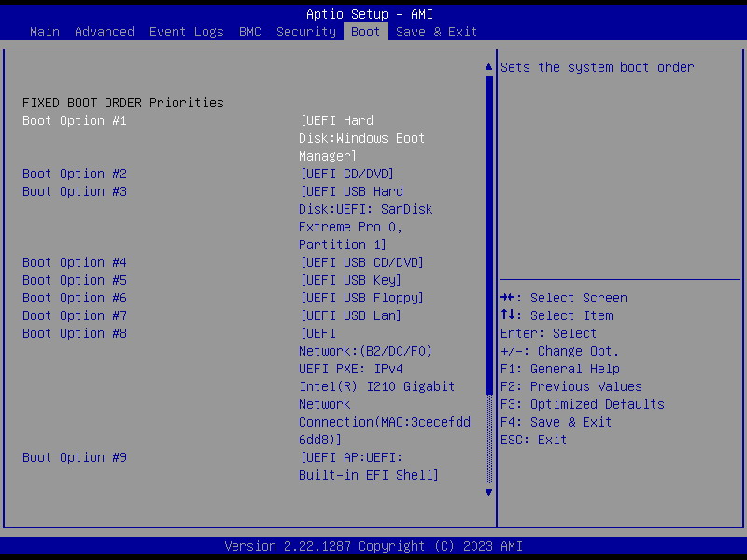Screen dimensions: 747x560
Task: Go to the BMC tab
Action: 250,32
